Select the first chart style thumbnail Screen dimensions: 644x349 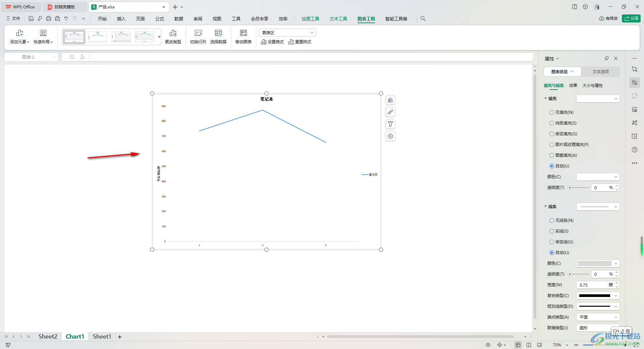(74, 37)
